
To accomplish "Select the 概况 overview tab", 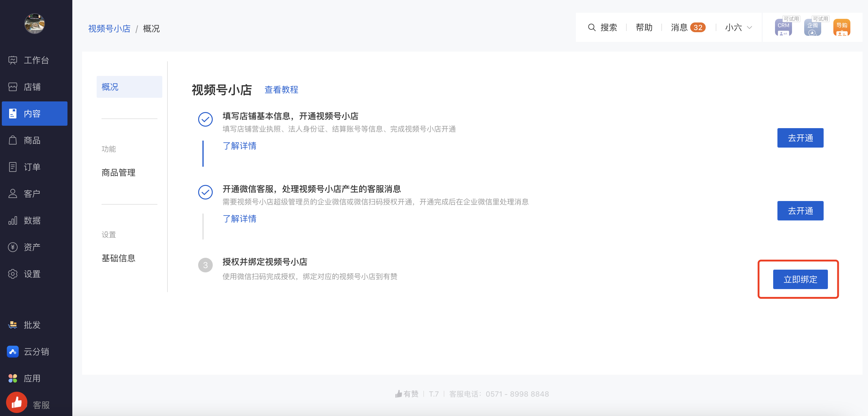I will 129,87.
